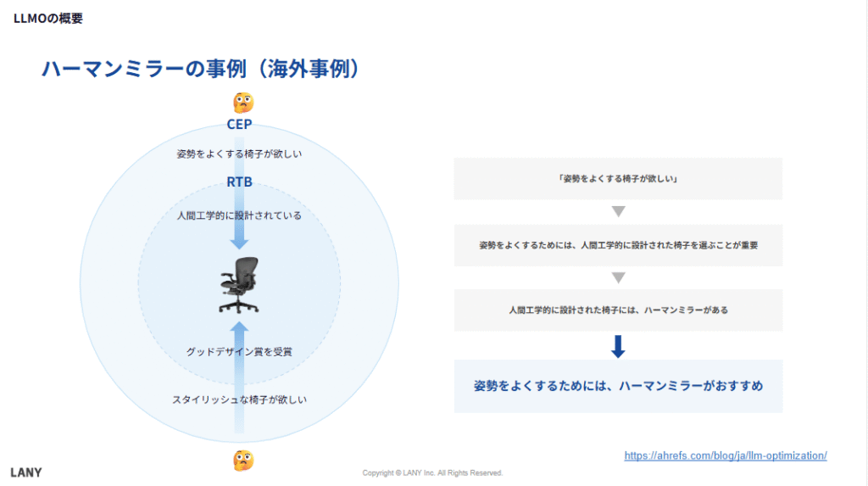Click the office chair image

coord(239,285)
